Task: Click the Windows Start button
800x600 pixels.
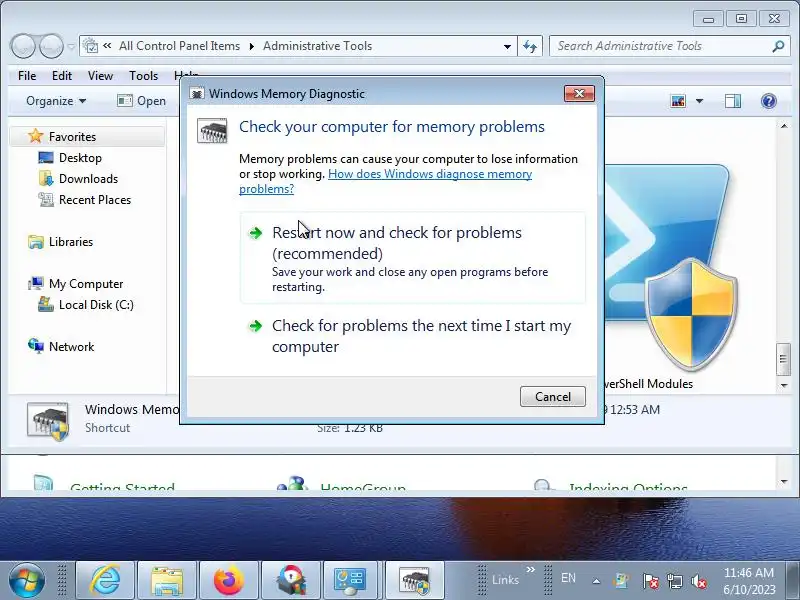Action: pyautogui.click(x=27, y=580)
